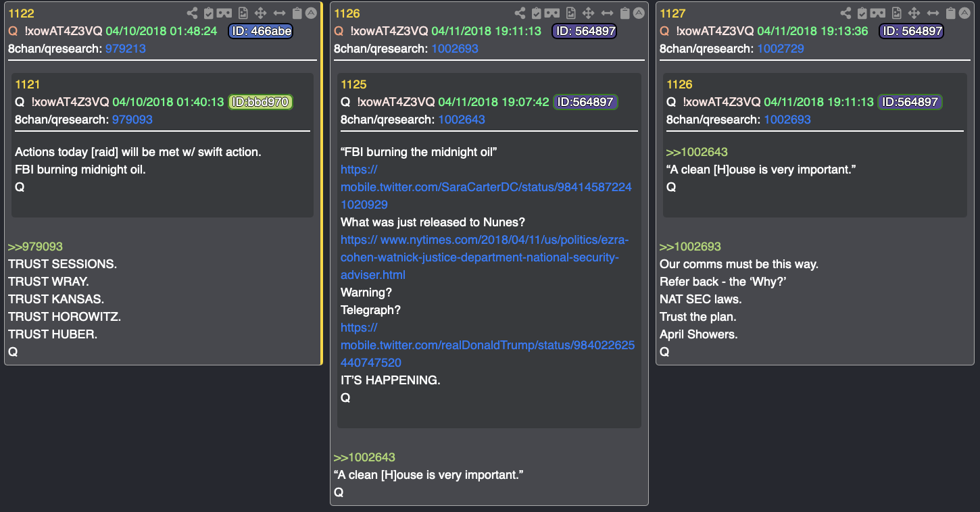Share post 1122 via share icon
Viewport: 980px width, 512px height.
(x=193, y=13)
